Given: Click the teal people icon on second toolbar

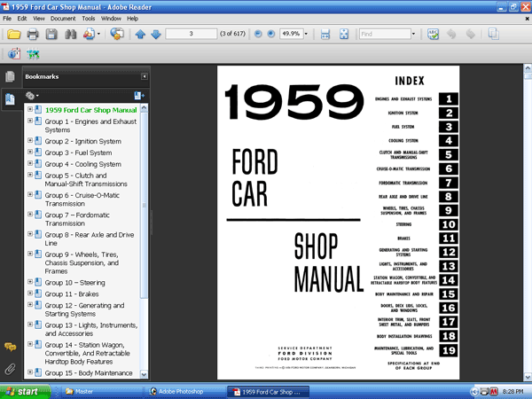Looking at the screenshot, I should pos(33,54).
